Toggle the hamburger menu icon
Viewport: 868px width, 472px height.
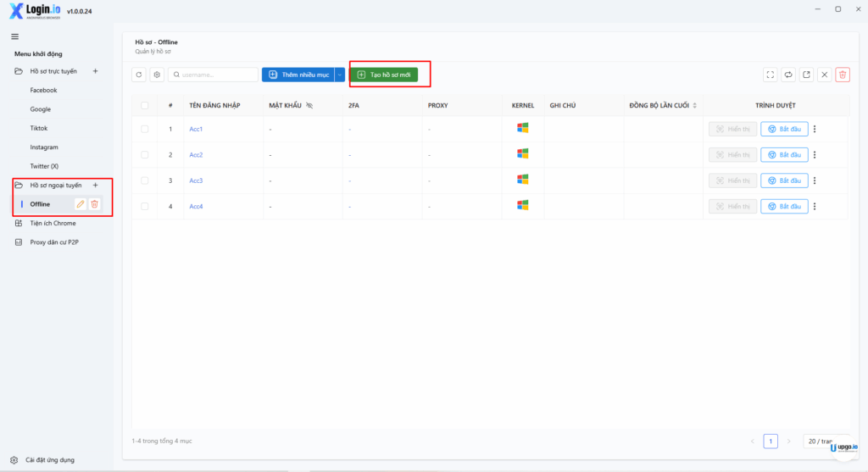tap(14, 36)
